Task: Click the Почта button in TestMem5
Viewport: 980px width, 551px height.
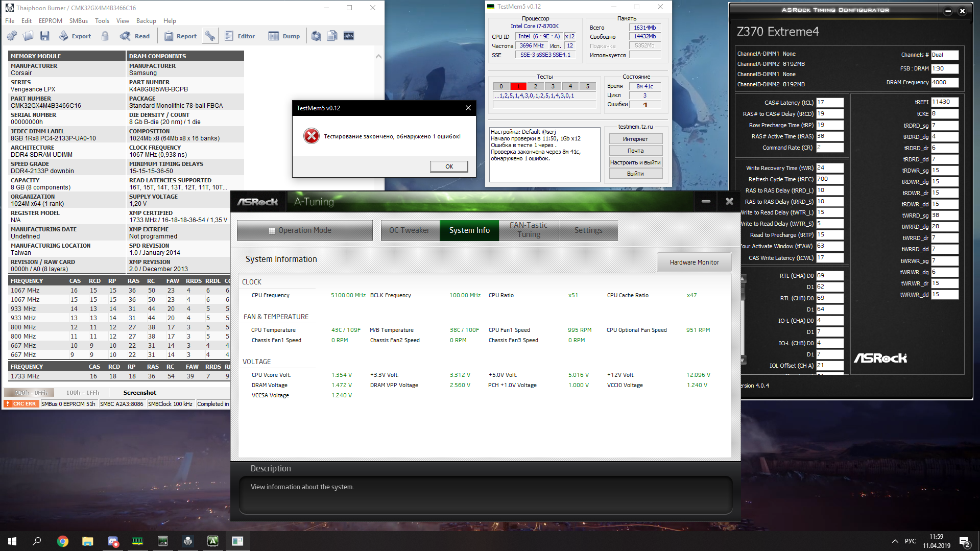Action: click(636, 151)
